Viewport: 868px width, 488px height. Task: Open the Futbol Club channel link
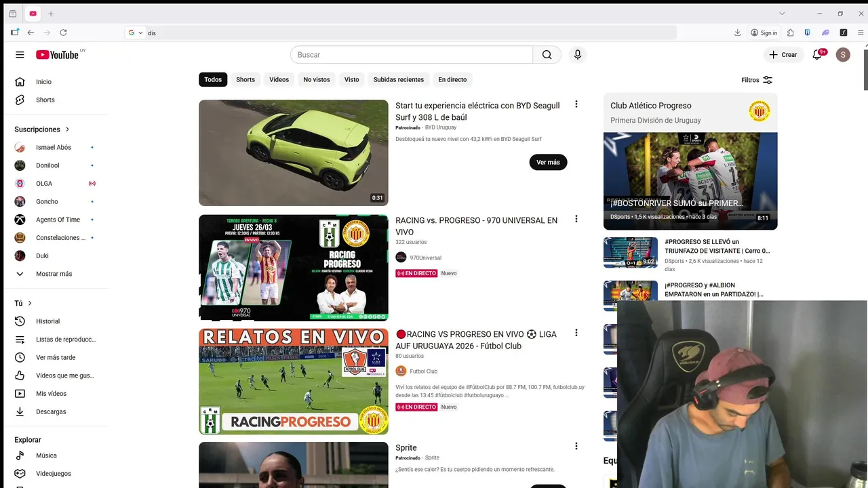click(x=423, y=371)
